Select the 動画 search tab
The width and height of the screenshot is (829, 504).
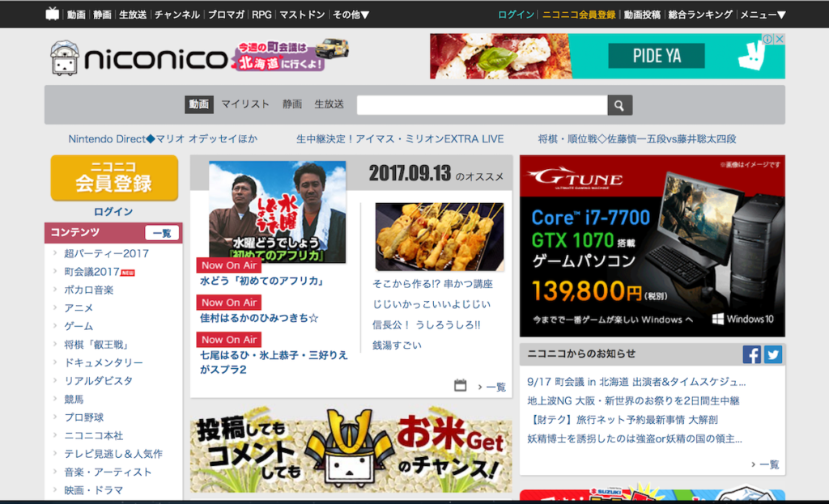(199, 104)
